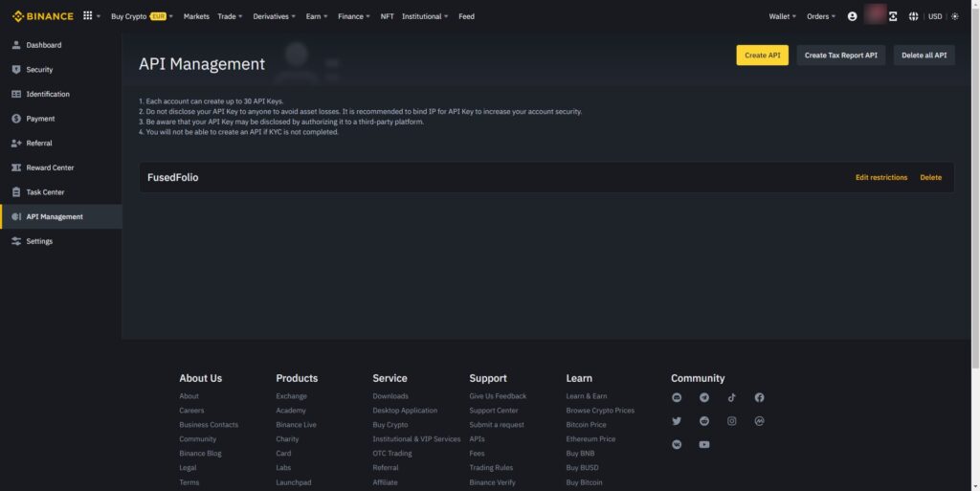Open the Telegram community icon

coord(704,397)
